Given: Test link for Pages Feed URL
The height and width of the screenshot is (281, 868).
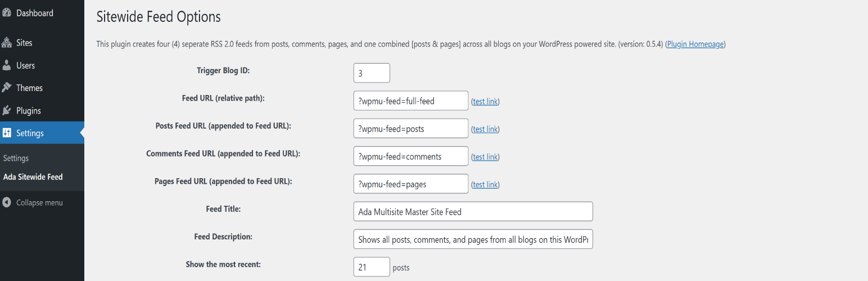Looking at the screenshot, I should tap(485, 184).
